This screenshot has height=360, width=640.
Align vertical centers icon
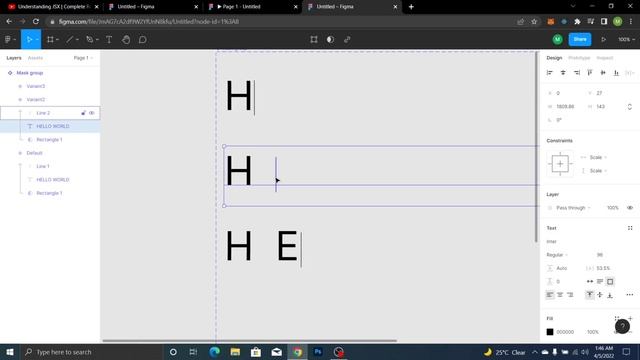(603, 73)
